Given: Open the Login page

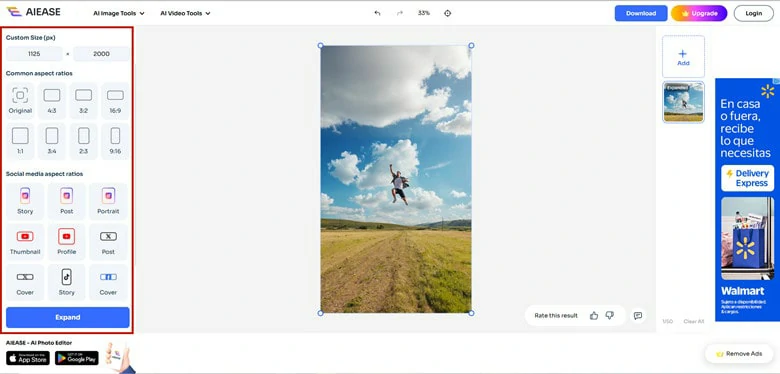Looking at the screenshot, I should [754, 13].
